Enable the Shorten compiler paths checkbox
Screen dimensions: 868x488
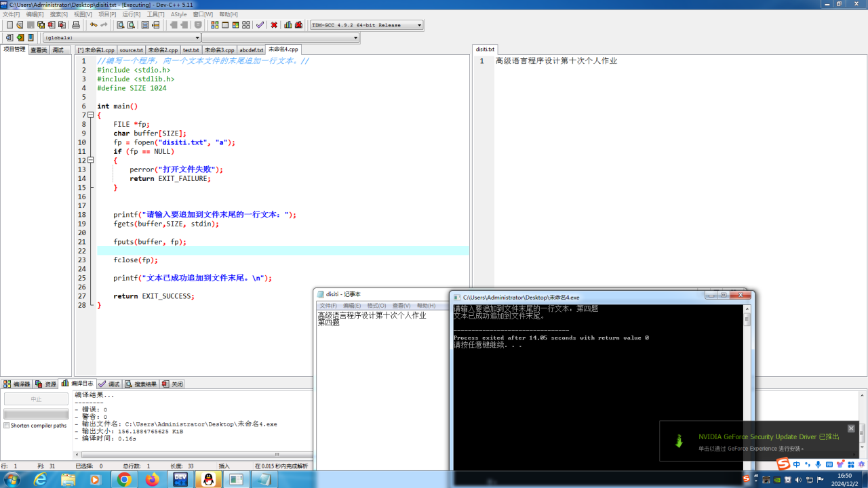(7, 426)
